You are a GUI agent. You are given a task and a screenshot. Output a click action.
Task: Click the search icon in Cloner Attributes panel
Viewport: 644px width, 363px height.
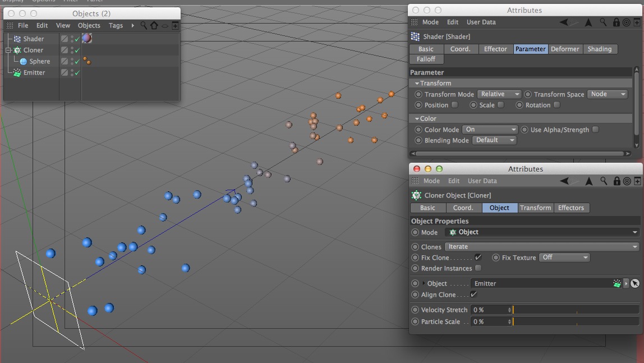(x=604, y=181)
